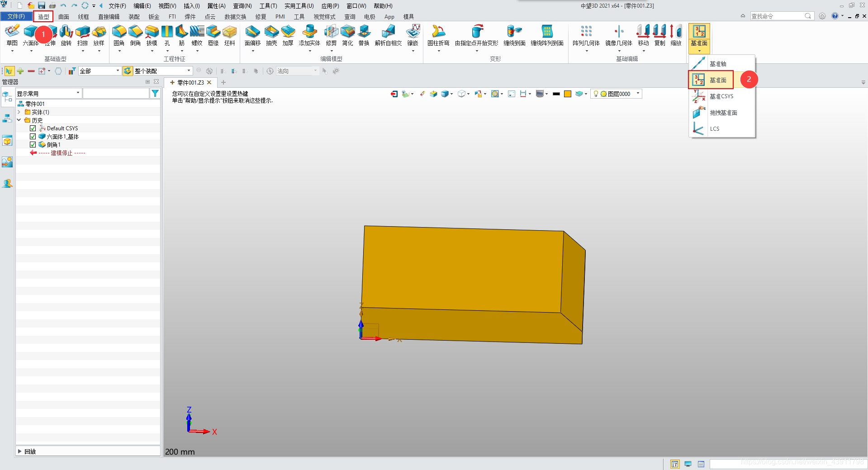The height and width of the screenshot is (470, 868).
Task: Click the 拔模 draft tool
Action: point(152,36)
